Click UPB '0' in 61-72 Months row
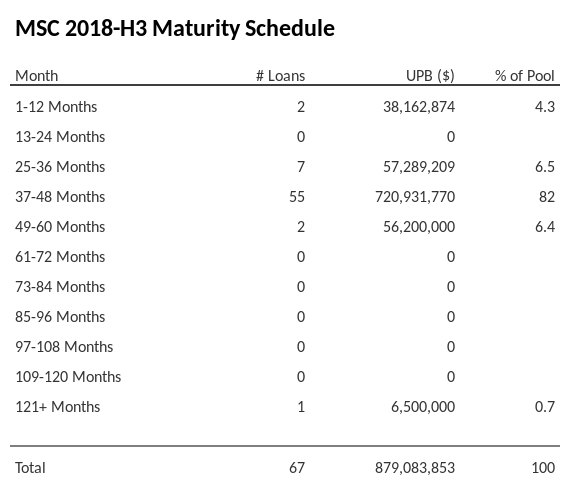This screenshot has height=487, width=570. coord(451,257)
